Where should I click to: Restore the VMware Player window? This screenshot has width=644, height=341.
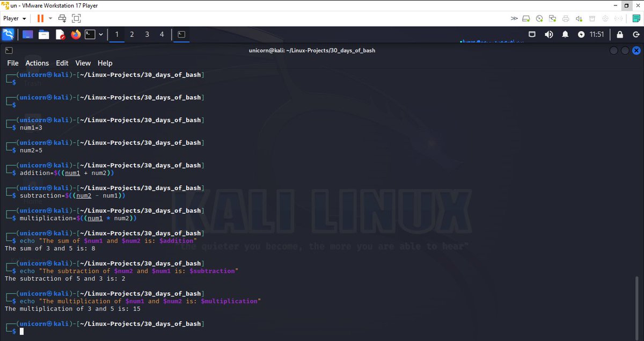pyautogui.click(x=626, y=5)
